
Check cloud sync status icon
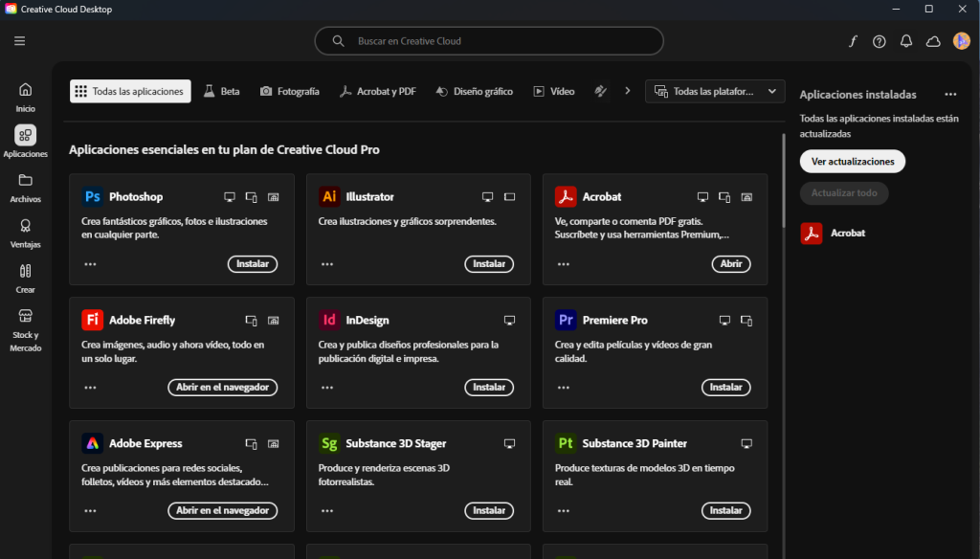(x=933, y=41)
